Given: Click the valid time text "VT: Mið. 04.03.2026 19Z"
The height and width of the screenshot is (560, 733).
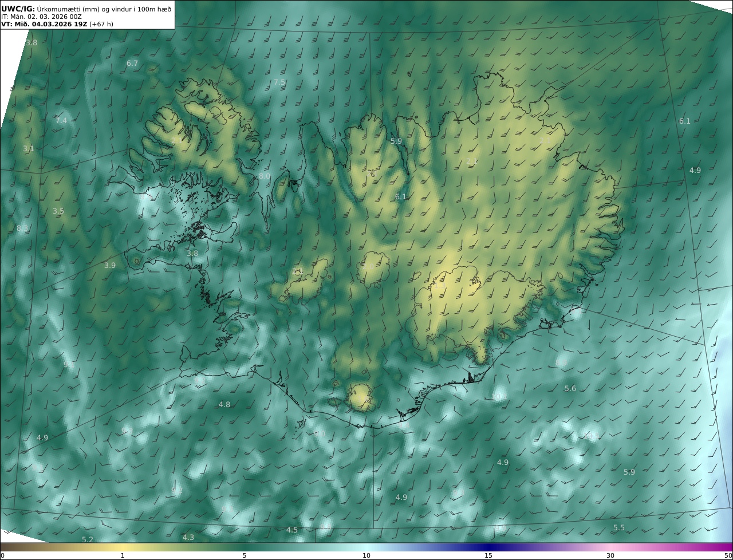Looking at the screenshot, I should [x=44, y=24].
